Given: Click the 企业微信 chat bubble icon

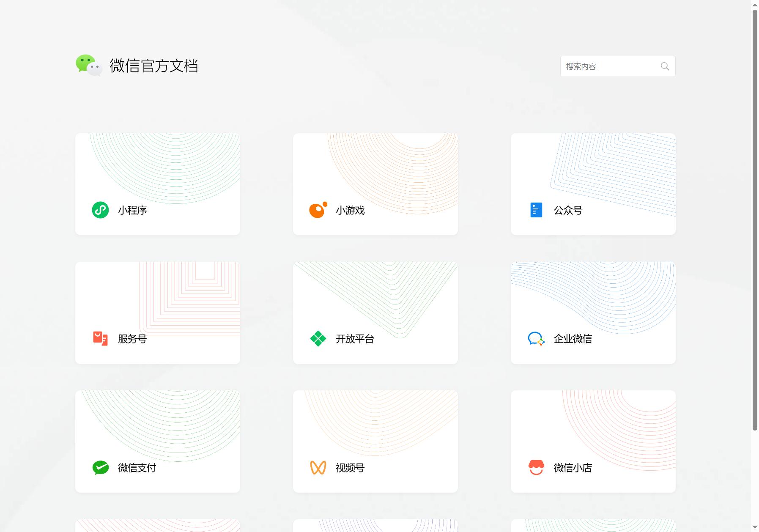Looking at the screenshot, I should tap(536, 338).
